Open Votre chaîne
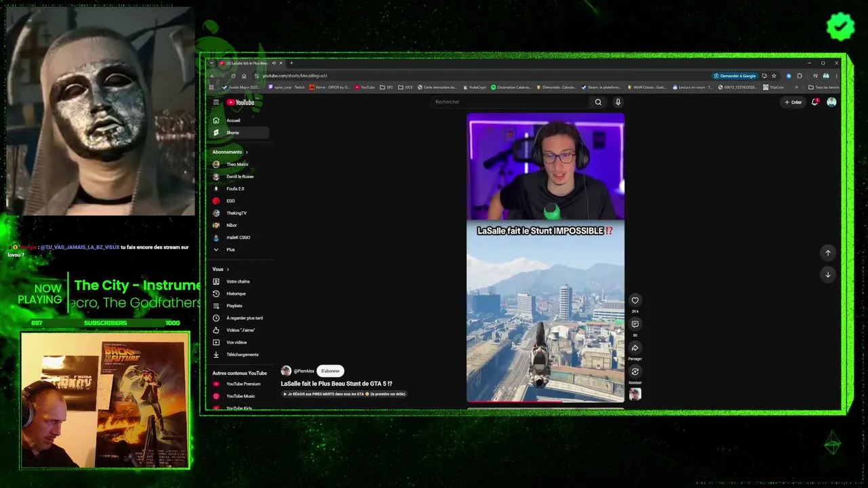Viewport: 868px width, 488px height. click(x=238, y=282)
